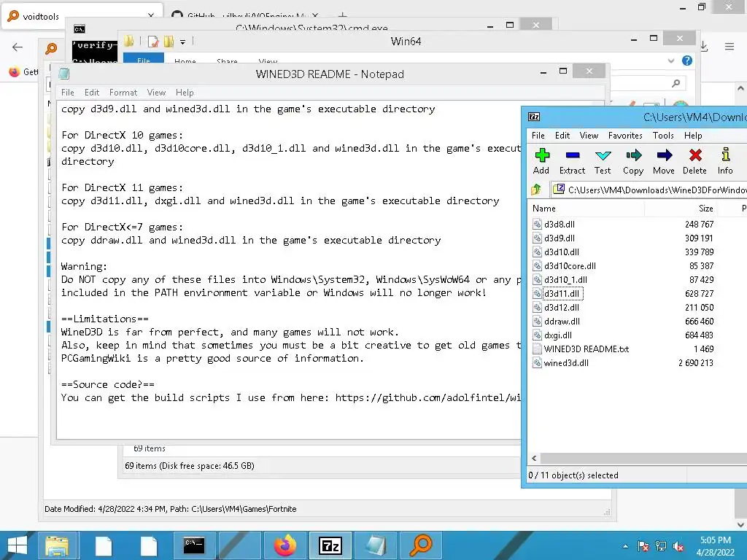
Task: Click the Add button in 7-Zip toolbar
Action: [542, 161]
